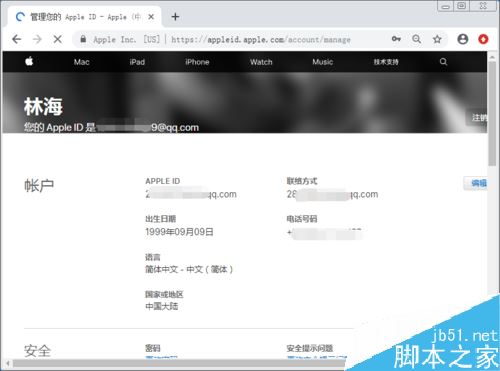Click the browser forward arrow
500x371 pixels.
pyautogui.click(x=37, y=39)
